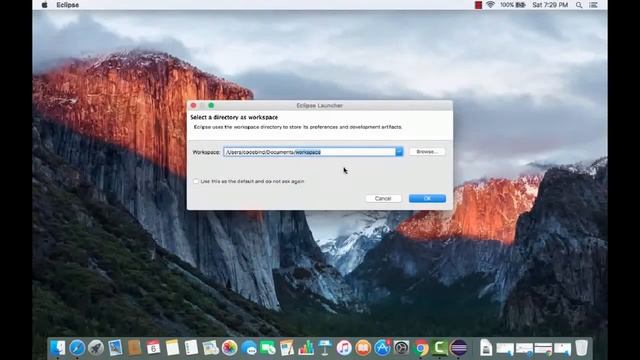
Task: Open Numbers from the dock
Action: click(x=306, y=348)
